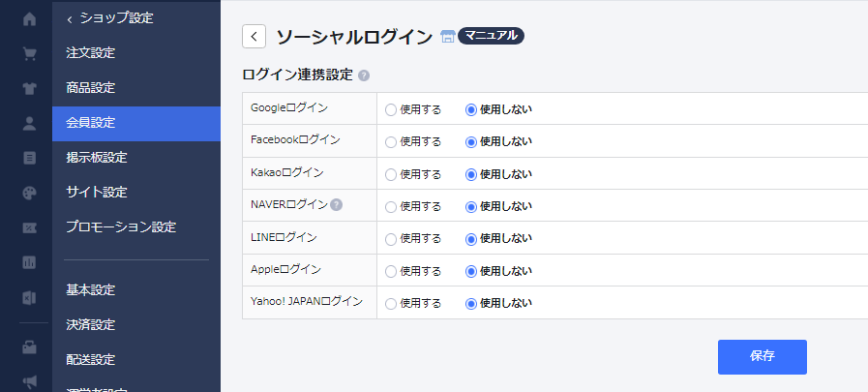The image size is (868, 392).
Task: Open the percent coupon promotion icon
Action: [29, 227]
